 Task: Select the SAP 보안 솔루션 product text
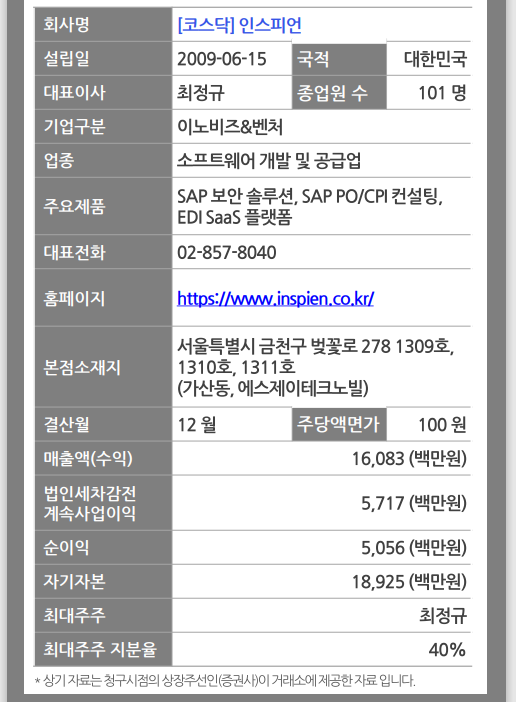coord(235,197)
